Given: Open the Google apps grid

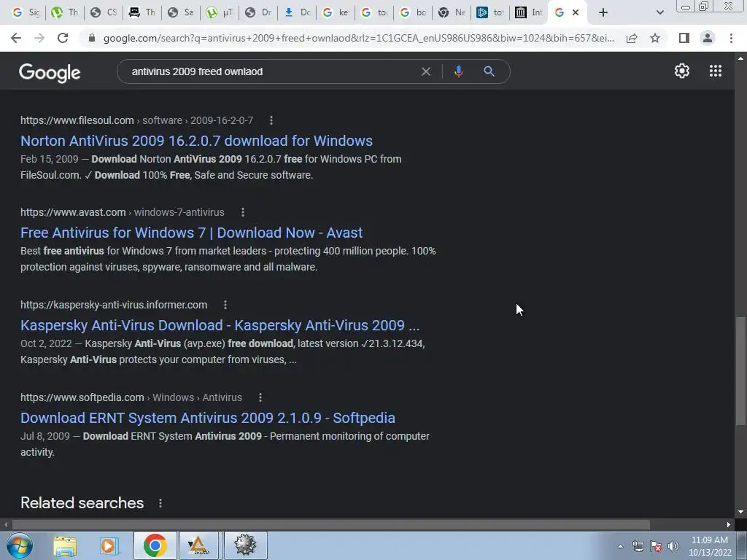Looking at the screenshot, I should (715, 71).
